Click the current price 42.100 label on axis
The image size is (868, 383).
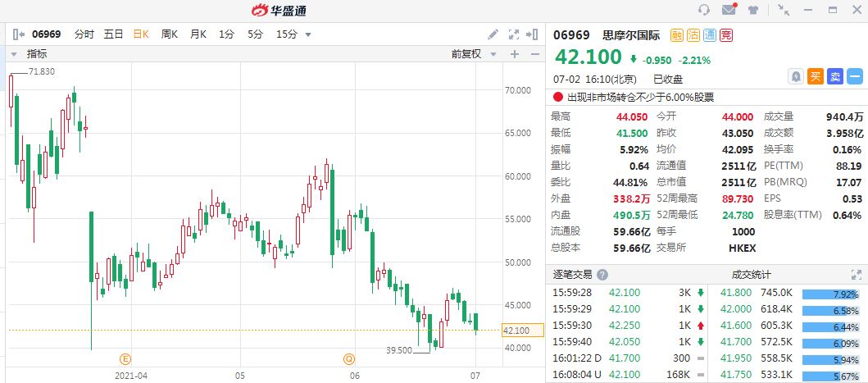[x=523, y=331]
